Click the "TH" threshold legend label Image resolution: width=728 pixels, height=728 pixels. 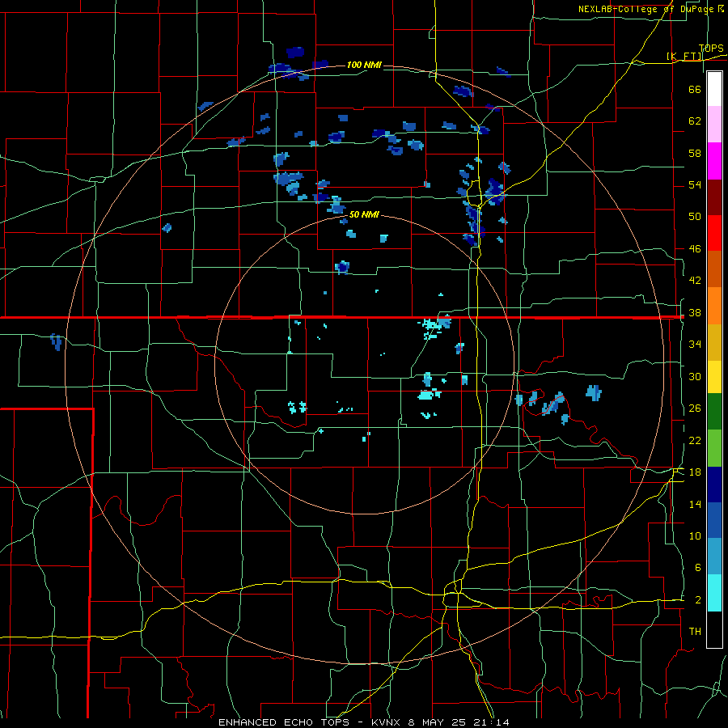pos(695,632)
